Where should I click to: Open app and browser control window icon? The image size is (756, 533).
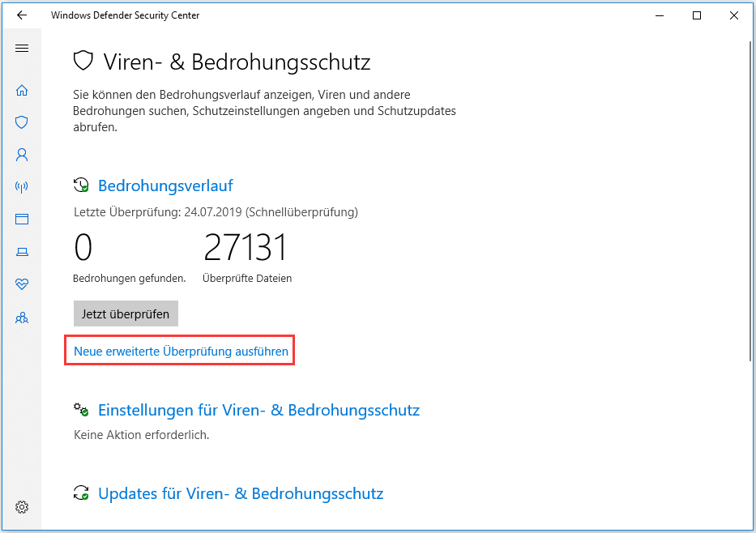tap(22, 220)
